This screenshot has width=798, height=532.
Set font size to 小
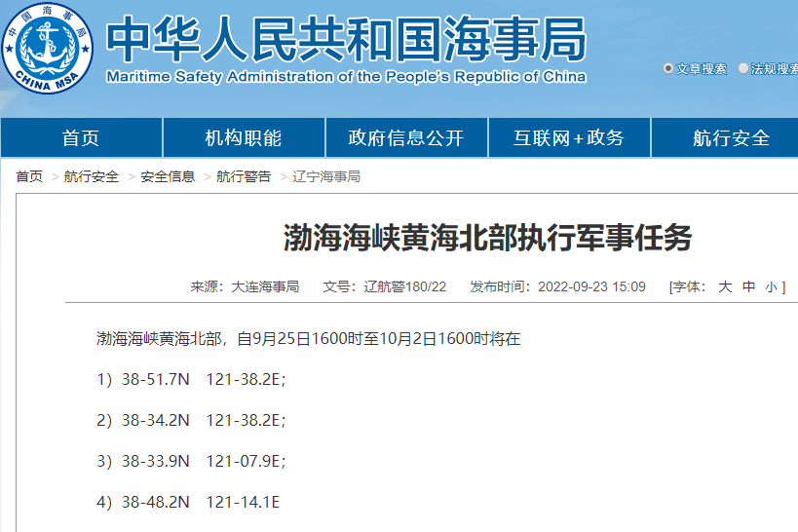pos(771,287)
